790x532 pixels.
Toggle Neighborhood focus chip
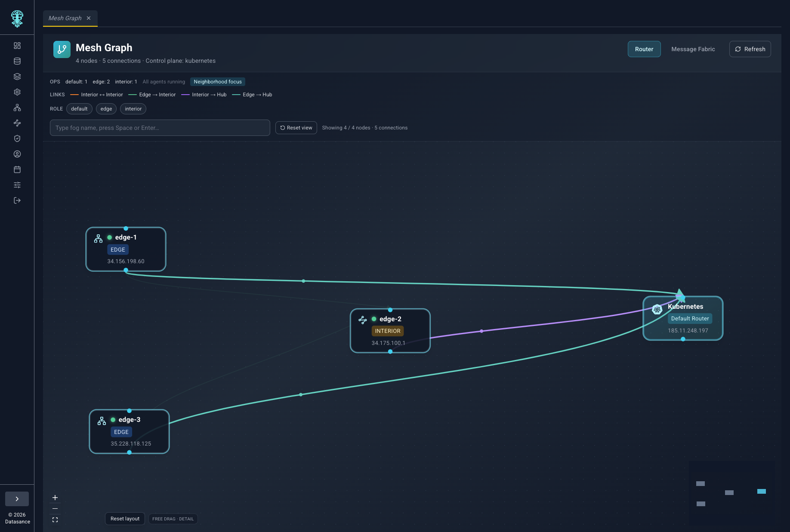point(218,82)
